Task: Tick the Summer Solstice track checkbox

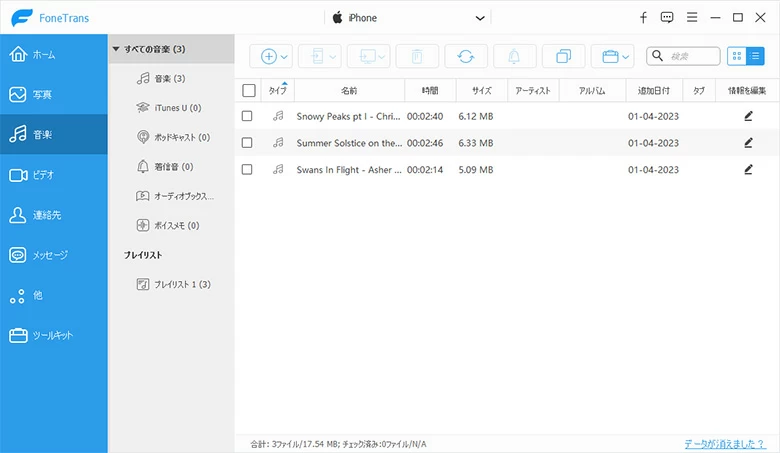Action: [248, 143]
